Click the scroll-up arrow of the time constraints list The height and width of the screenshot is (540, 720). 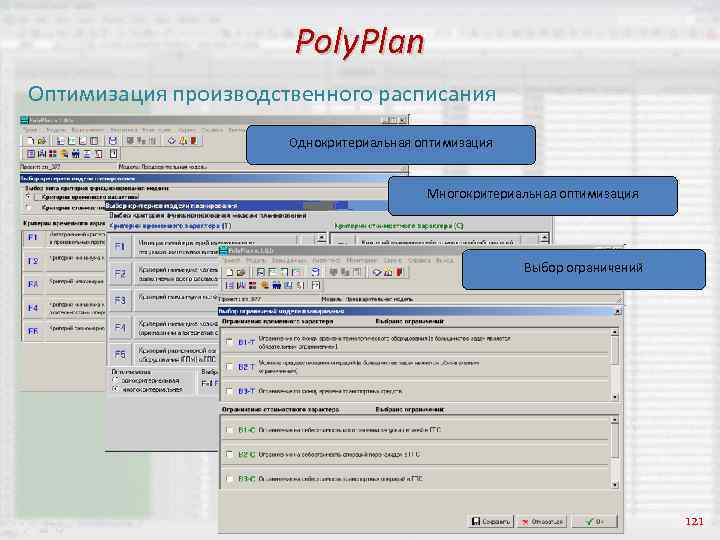615,332
